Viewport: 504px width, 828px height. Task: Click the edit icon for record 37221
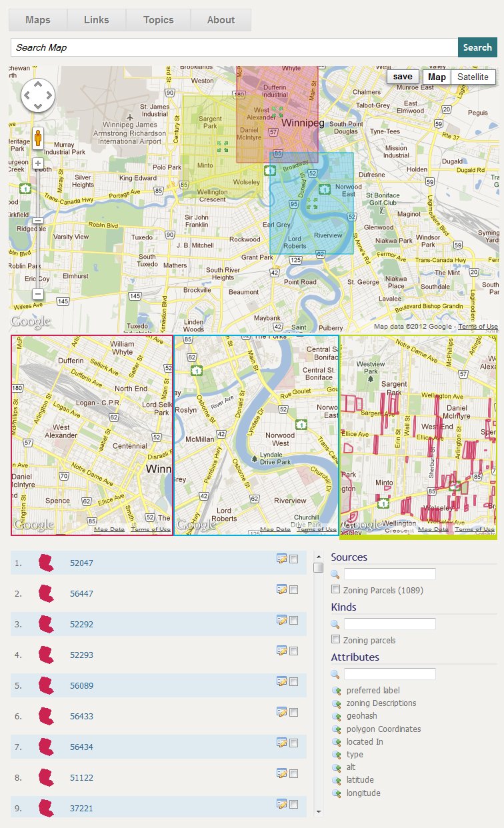click(x=282, y=804)
